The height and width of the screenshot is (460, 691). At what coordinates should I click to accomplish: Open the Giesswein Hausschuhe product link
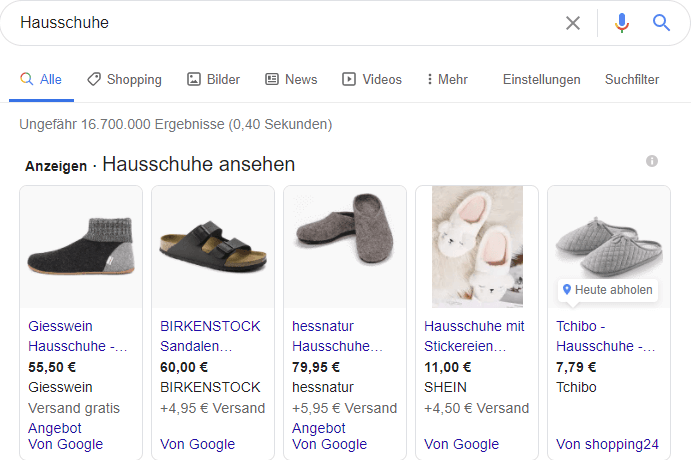77,336
